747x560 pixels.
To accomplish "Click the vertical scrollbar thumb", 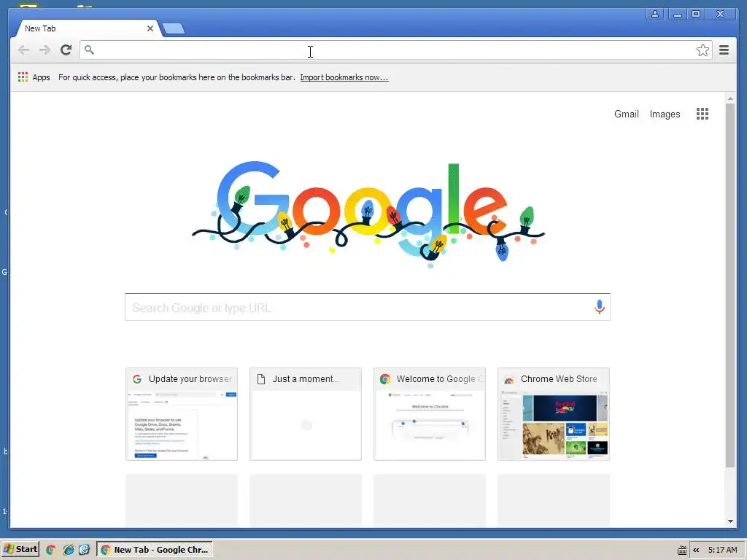I will 729,285.
